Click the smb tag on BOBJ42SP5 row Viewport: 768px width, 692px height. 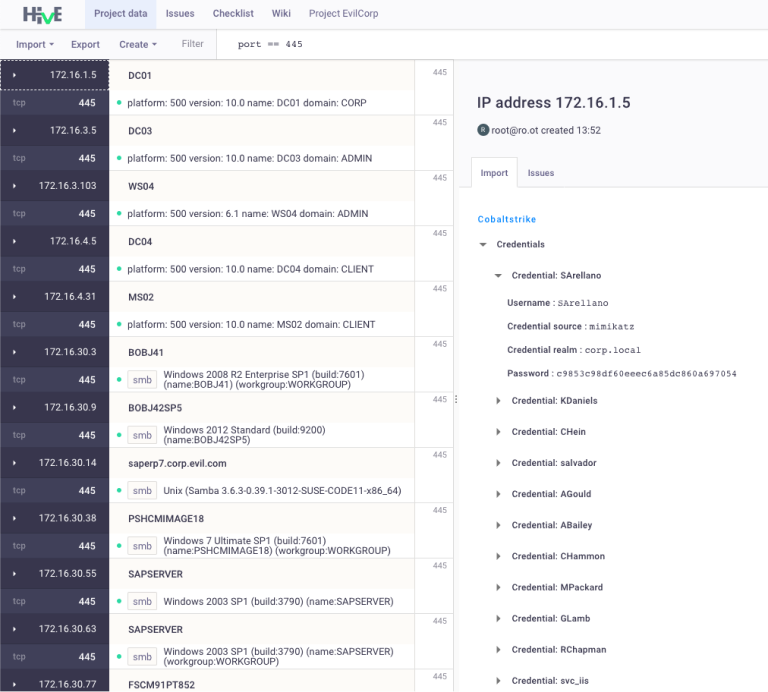pos(142,435)
